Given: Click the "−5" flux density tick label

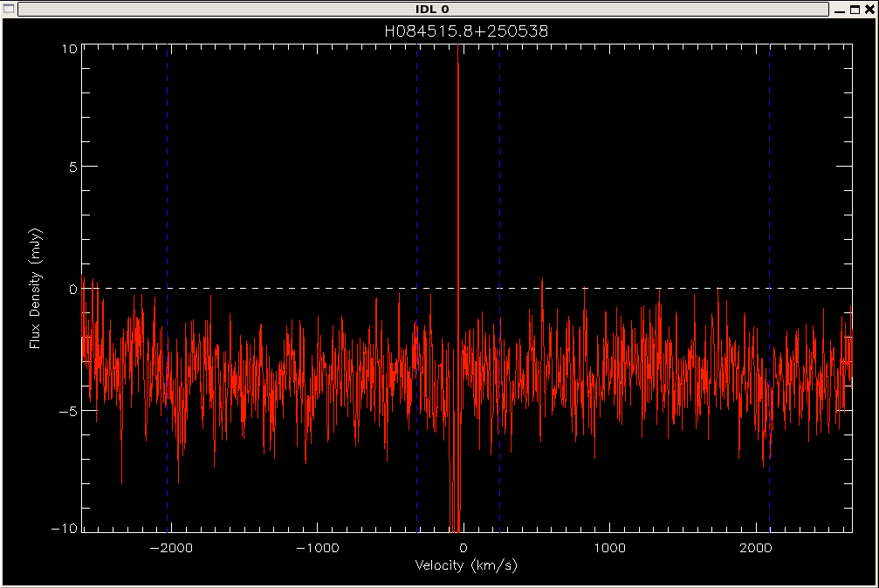Looking at the screenshot, I should [68, 412].
